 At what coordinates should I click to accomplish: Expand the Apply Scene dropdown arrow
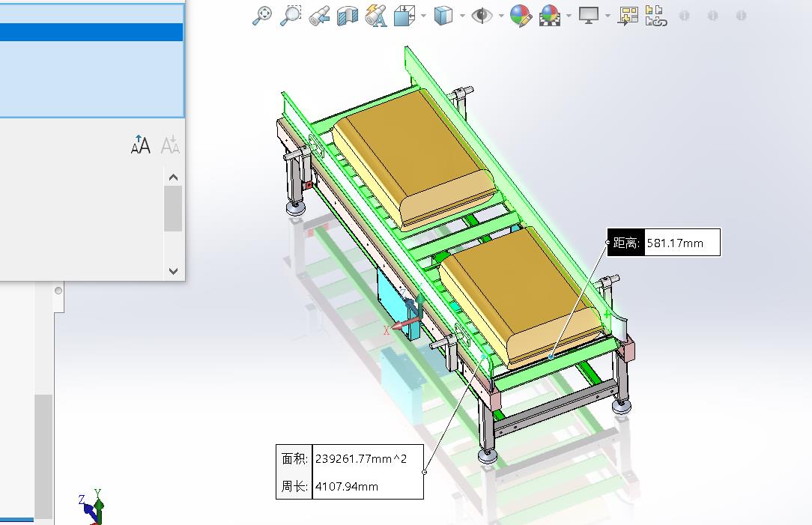point(569,16)
